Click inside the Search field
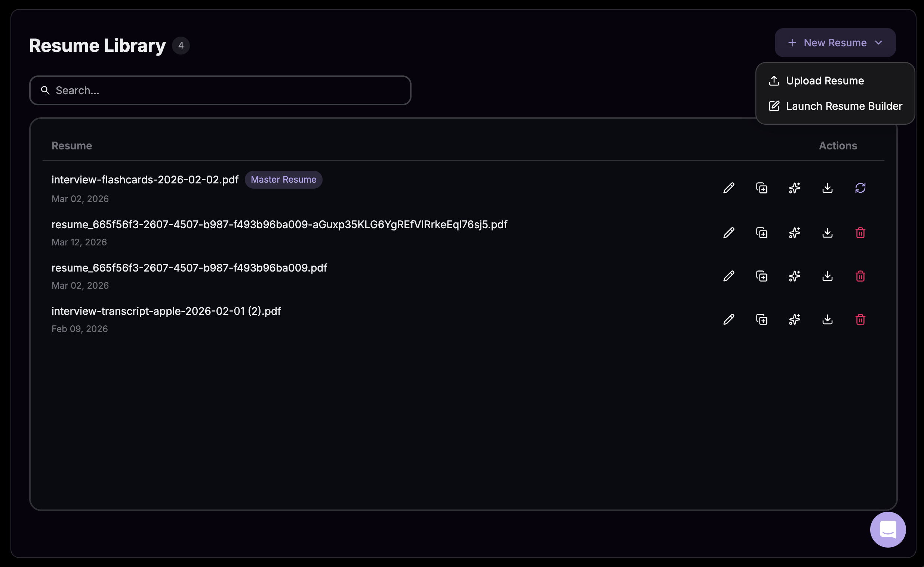Screen dimensions: 924x567 click(x=188, y=90)
